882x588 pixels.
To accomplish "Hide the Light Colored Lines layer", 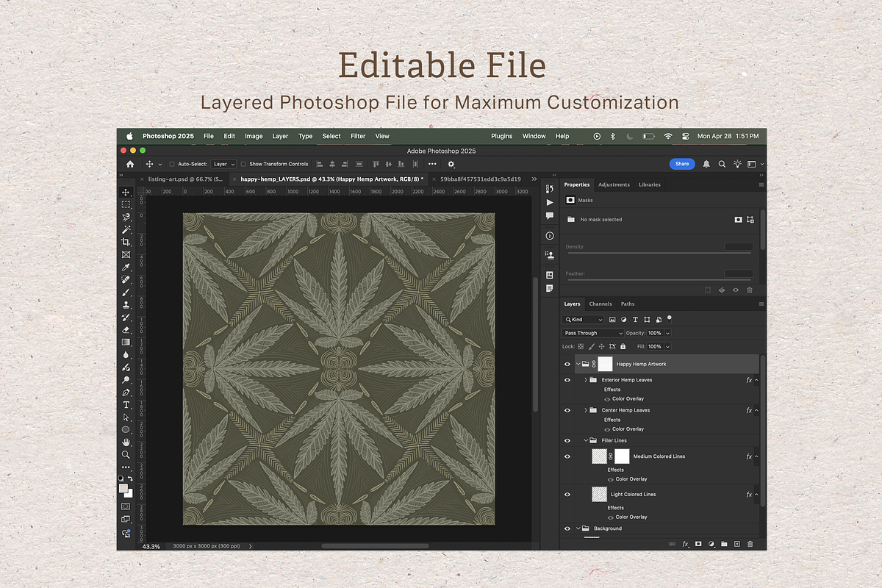I will (x=567, y=495).
